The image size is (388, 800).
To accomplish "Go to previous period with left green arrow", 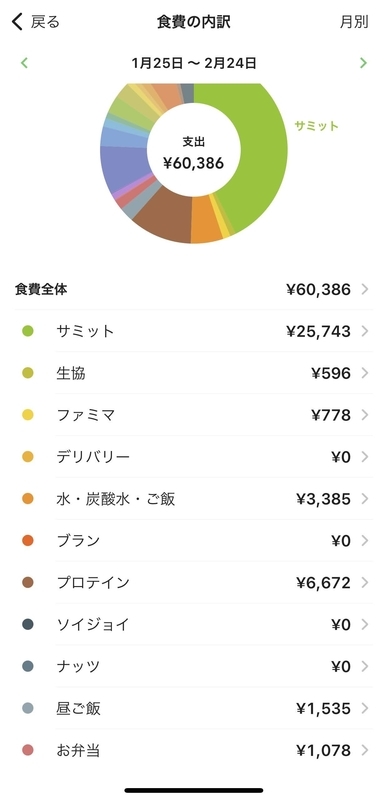I will (24, 63).
